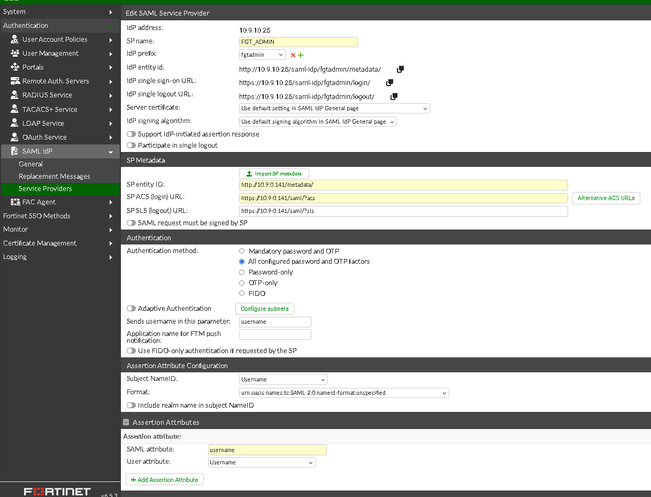The width and height of the screenshot is (651, 497).
Task: Click the RADIUS Service sidebar icon
Action: point(15,95)
